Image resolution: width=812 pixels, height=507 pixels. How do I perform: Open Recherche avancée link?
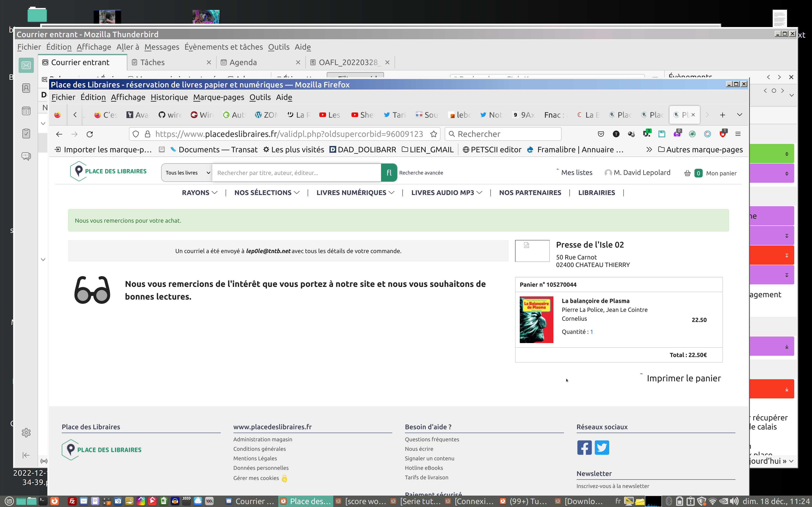tap(421, 173)
